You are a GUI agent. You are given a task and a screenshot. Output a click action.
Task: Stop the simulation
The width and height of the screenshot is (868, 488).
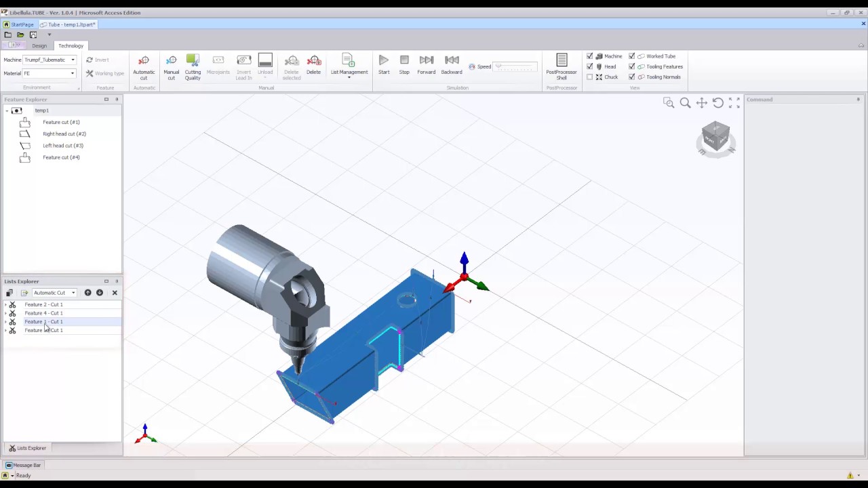pos(404,65)
